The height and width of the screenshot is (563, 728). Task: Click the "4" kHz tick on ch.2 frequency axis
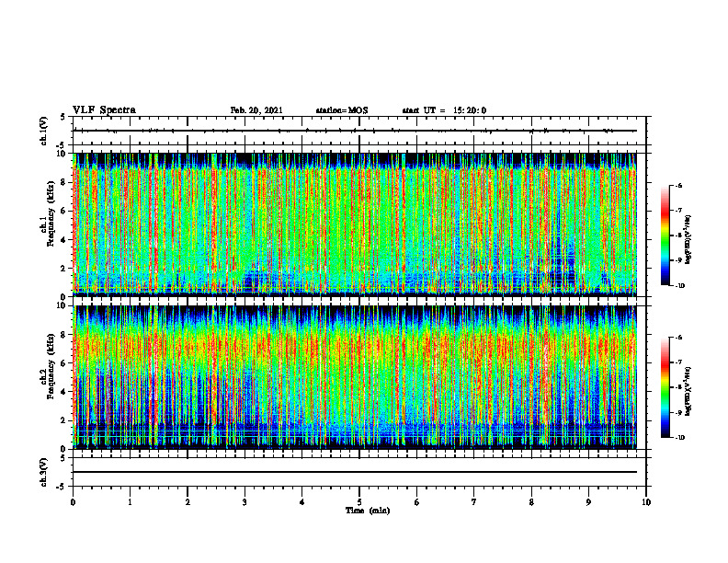tap(64, 392)
